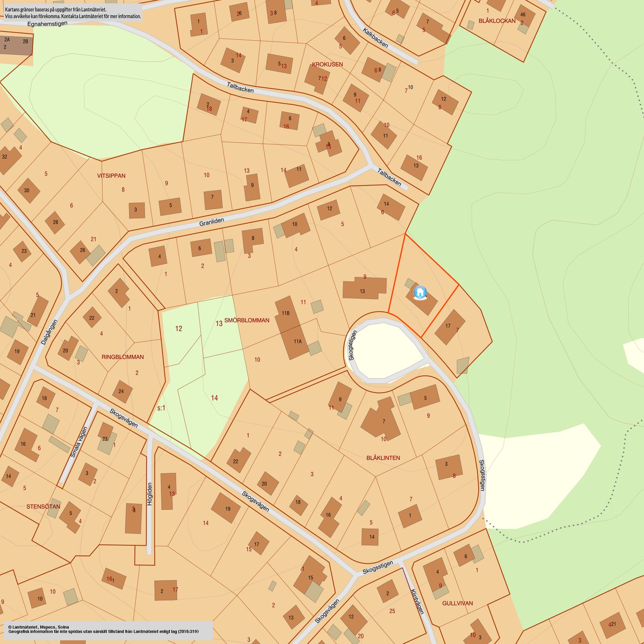
Task: Select the Högliden street label
Action: [x=150, y=494]
